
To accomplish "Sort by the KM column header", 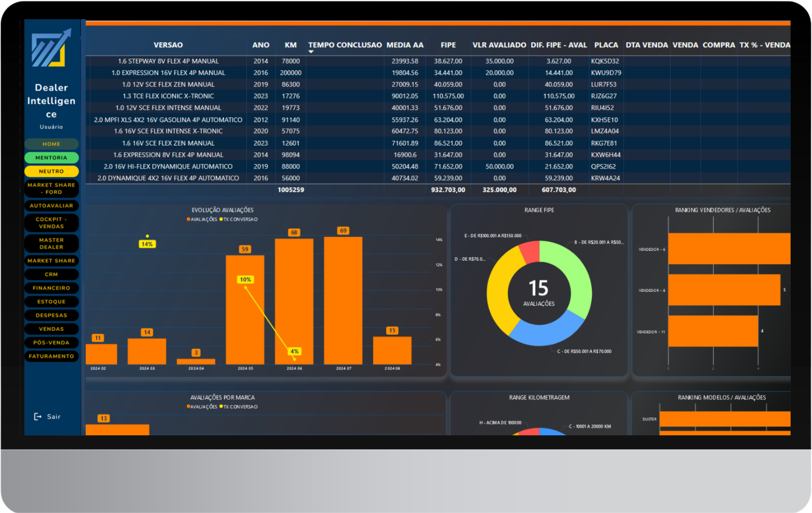I will [291, 45].
